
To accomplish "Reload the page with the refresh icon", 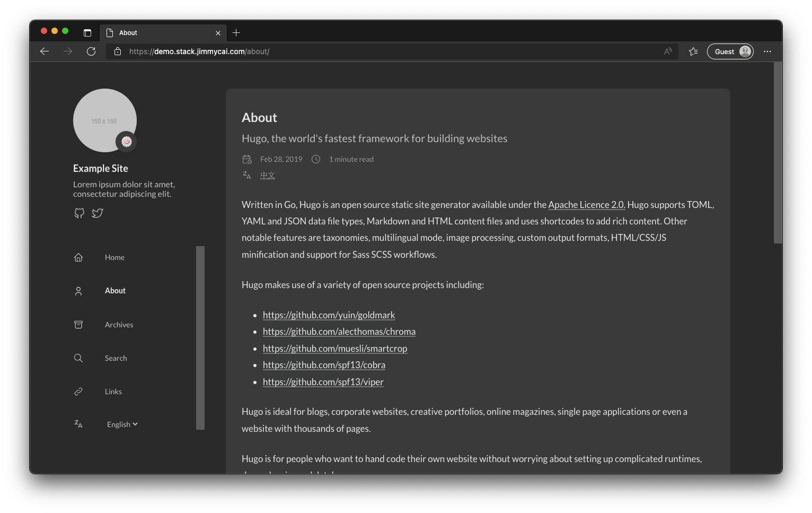I will click(x=91, y=51).
